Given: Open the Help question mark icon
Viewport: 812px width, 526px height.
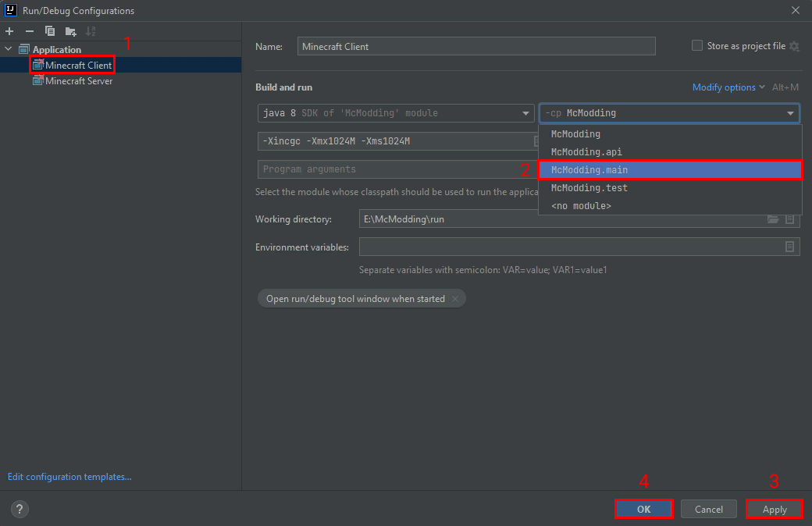Looking at the screenshot, I should pyautogui.click(x=20, y=509).
